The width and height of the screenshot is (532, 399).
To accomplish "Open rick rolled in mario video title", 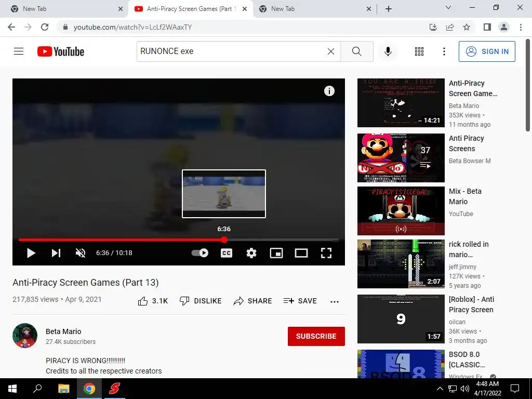I will [469, 249].
